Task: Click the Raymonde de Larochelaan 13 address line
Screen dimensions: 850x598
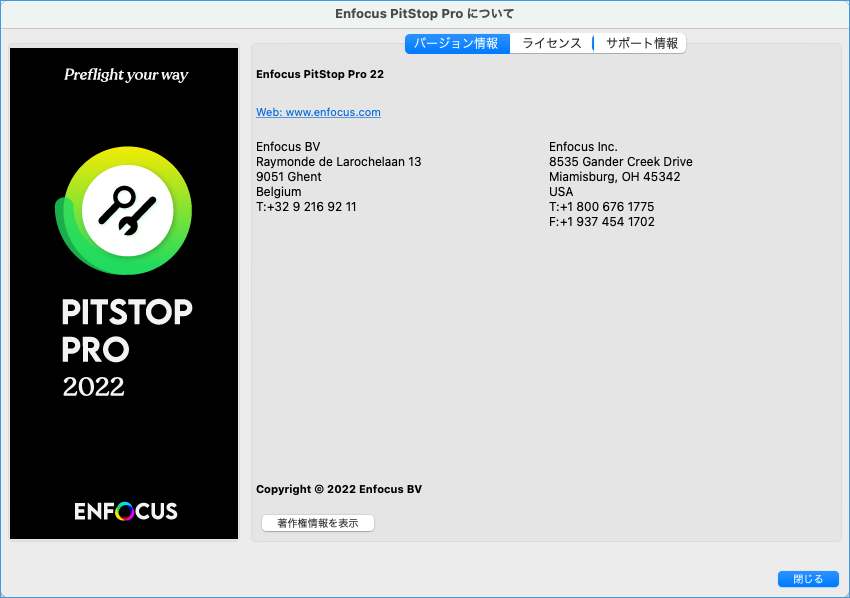Action: (338, 162)
